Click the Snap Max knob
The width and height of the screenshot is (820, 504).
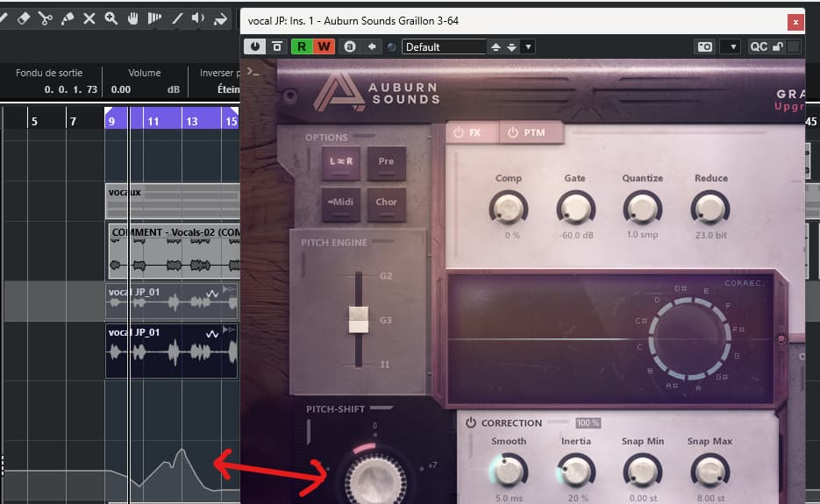click(710, 472)
